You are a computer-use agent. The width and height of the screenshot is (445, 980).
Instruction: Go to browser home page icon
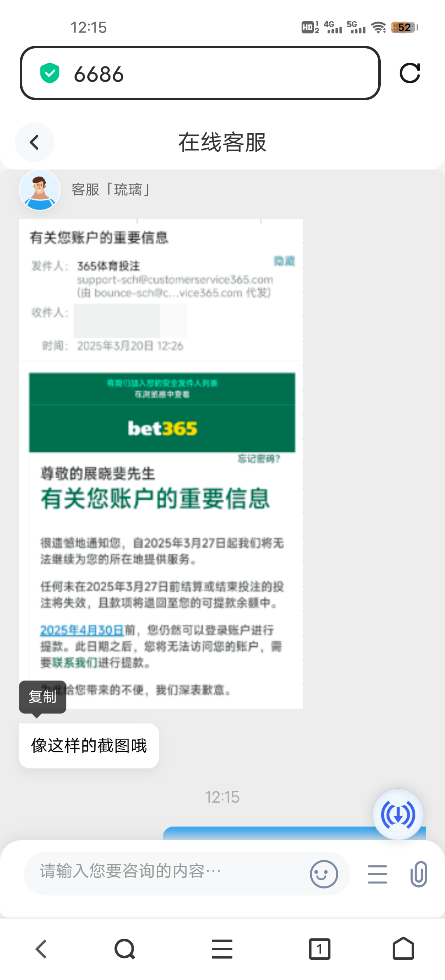pos(403,948)
